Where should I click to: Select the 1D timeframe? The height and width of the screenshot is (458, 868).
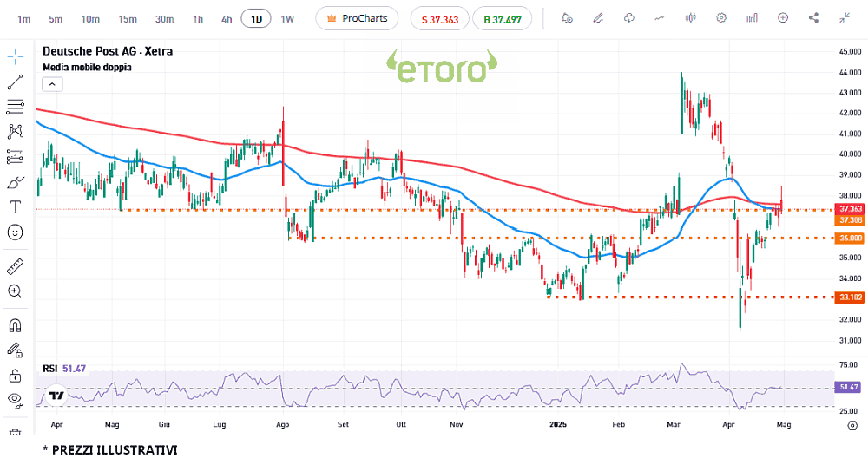coord(256,19)
